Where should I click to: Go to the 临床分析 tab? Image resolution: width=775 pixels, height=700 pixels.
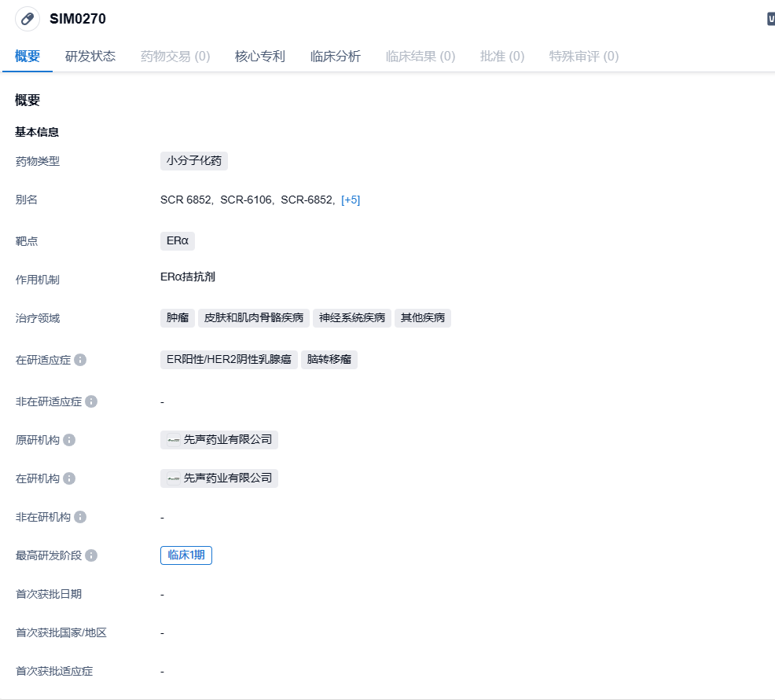pyautogui.click(x=336, y=57)
